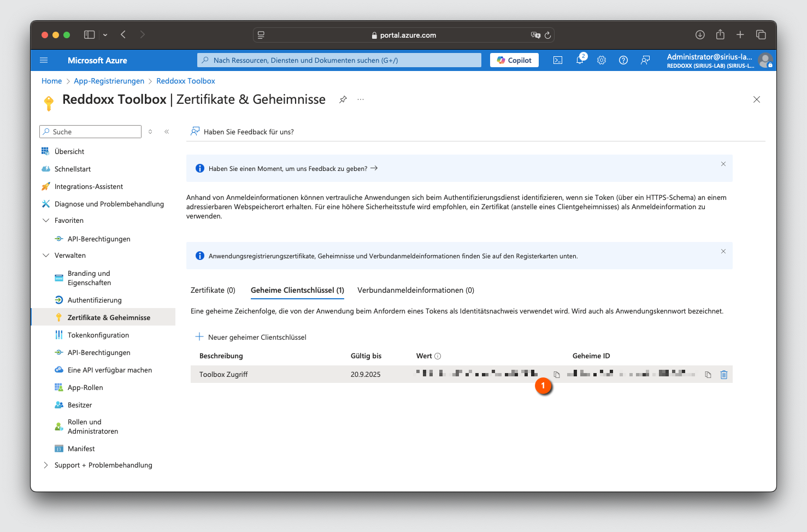Open more options ellipsis beside title
The width and height of the screenshot is (807, 532).
pos(361,99)
